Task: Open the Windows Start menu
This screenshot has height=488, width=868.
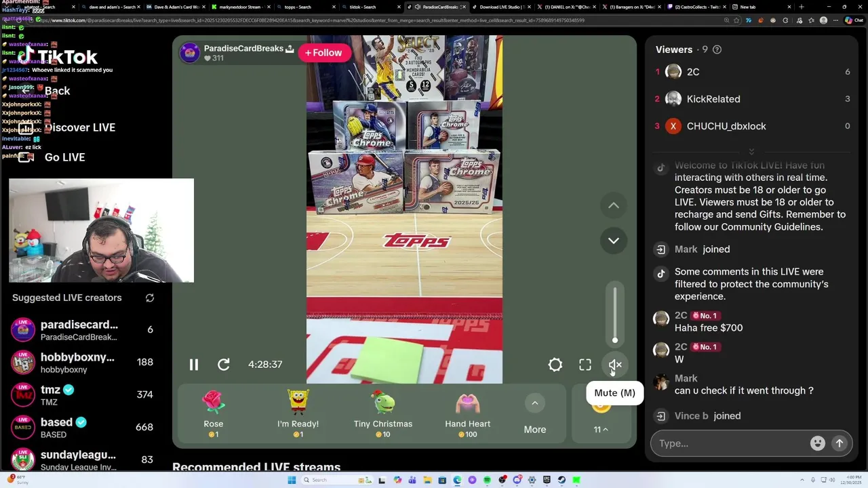Action: [x=292, y=480]
